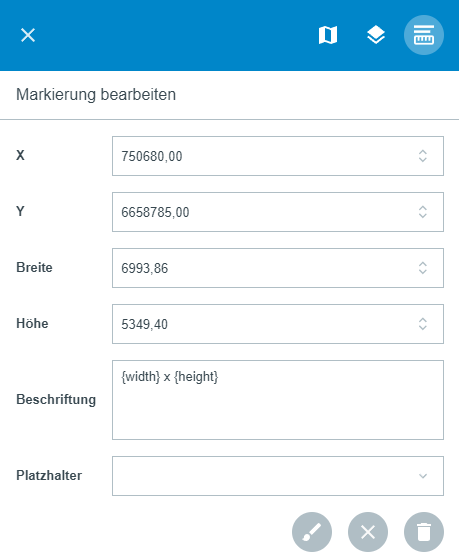
Task: Decrease Y value with down arrow
Action: pos(423,216)
